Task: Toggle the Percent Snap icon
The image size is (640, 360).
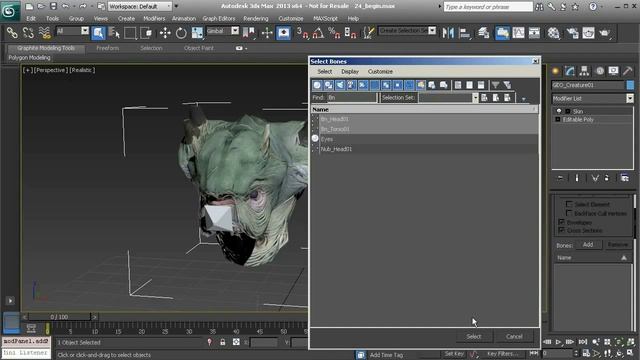Action: point(334,33)
